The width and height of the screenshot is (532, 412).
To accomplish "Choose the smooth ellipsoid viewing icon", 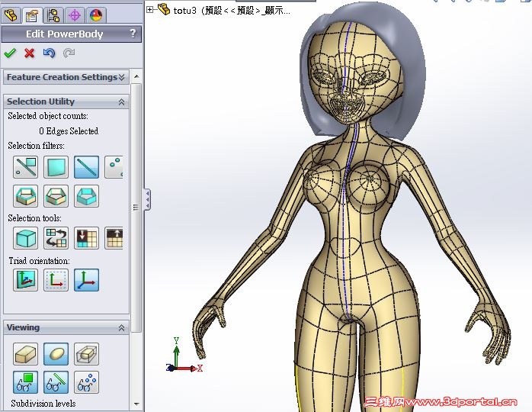I will pos(56,354).
